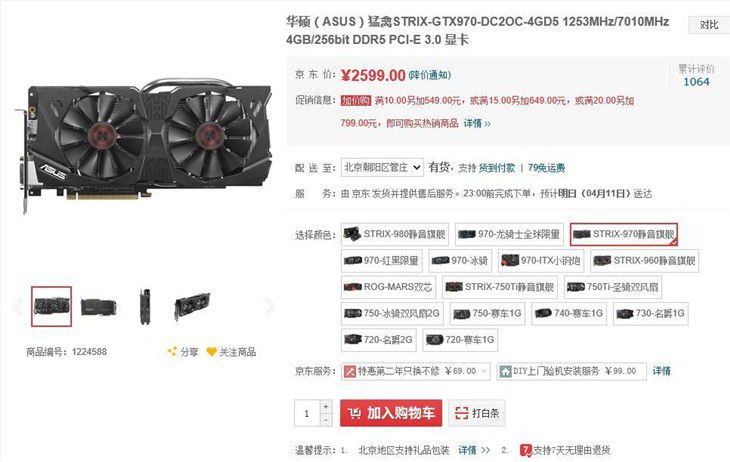
Task: Select the second product thumbnail image
Action: [x=98, y=307]
